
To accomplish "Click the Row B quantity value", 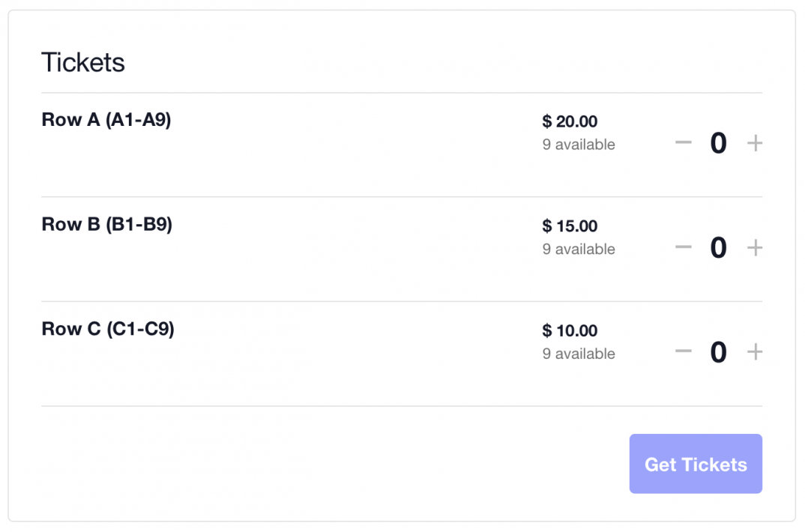I will pos(718,248).
